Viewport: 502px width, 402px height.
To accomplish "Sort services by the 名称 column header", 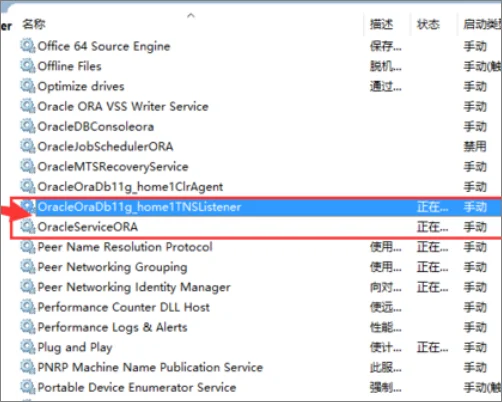I will click(34, 24).
